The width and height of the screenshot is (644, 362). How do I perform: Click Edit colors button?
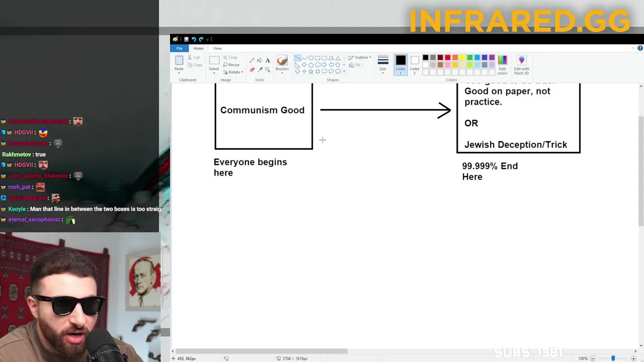(x=503, y=65)
